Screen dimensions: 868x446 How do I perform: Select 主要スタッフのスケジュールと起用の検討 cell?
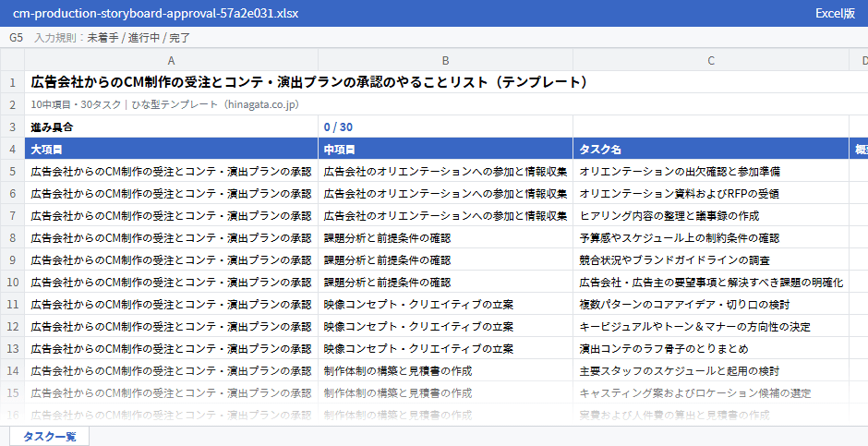point(711,370)
